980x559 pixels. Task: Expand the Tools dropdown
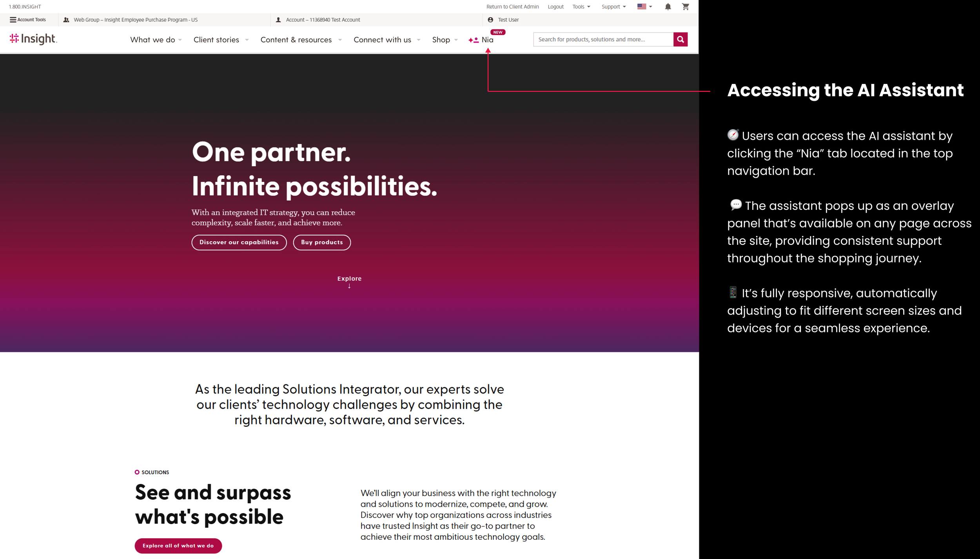581,7
